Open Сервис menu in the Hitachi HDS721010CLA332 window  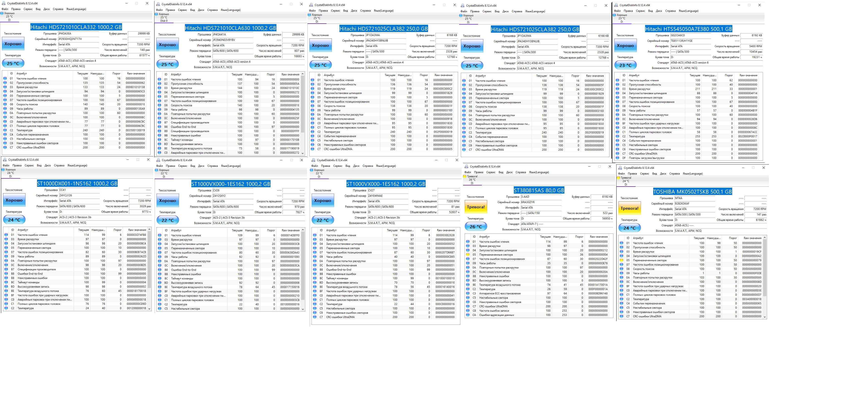pyautogui.click(x=28, y=9)
